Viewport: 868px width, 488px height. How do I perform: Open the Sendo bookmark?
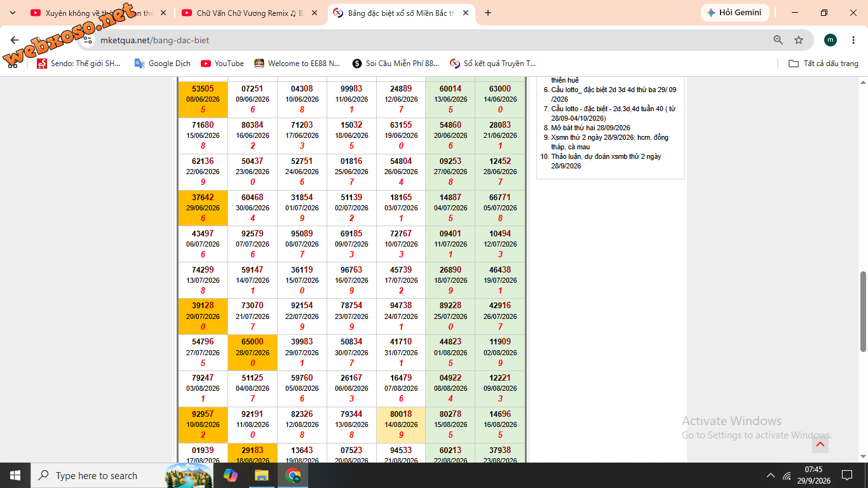point(79,64)
